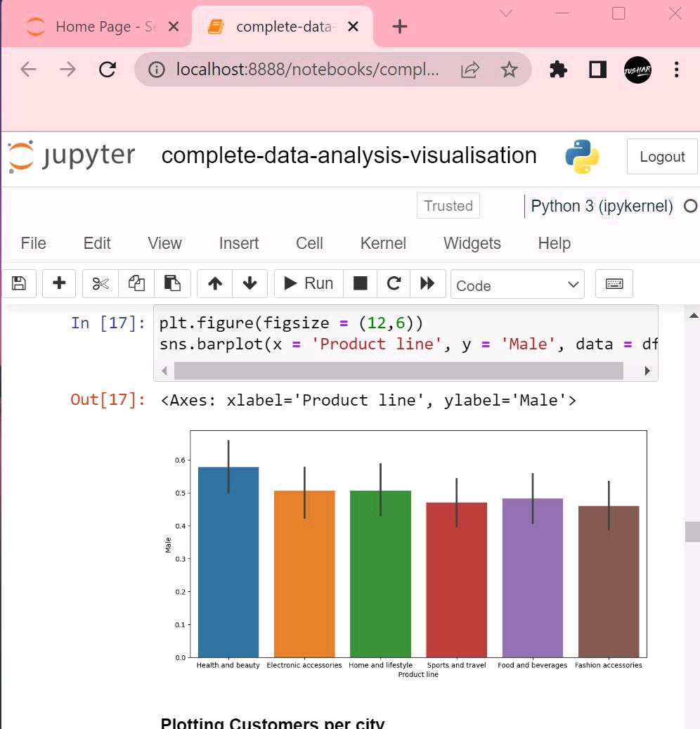Click the localhost:8888 address bar
This screenshot has width=700, height=729.
click(307, 70)
